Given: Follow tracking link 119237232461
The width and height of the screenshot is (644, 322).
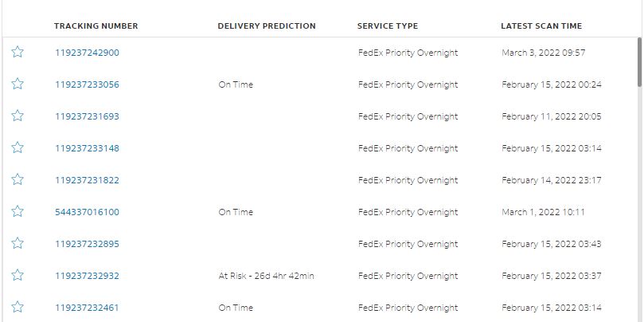Looking at the screenshot, I should [x=87, y=308].
